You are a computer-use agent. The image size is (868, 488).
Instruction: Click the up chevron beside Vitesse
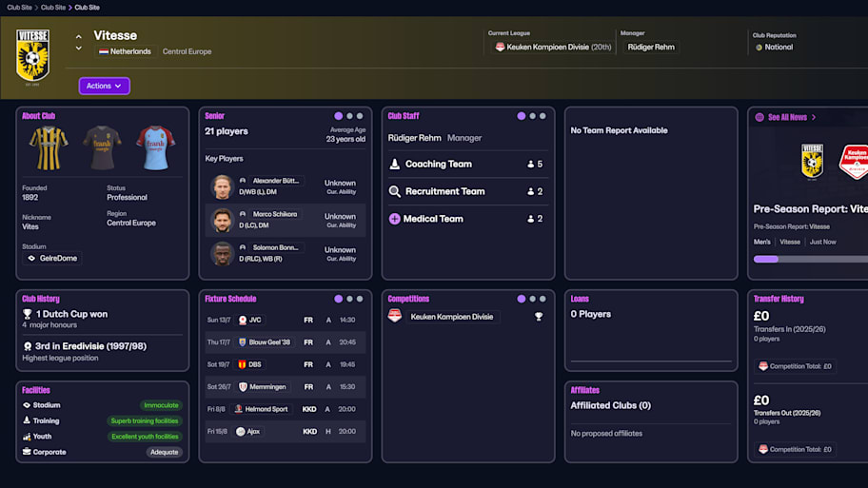[x=79, y=36]
